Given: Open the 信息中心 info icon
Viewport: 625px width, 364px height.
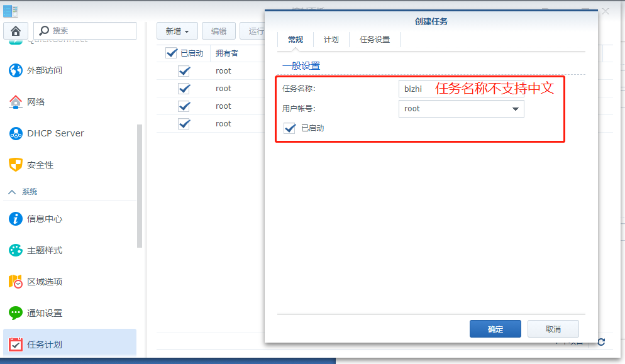Looking at the screenshot, I should (x=14, y=219).
